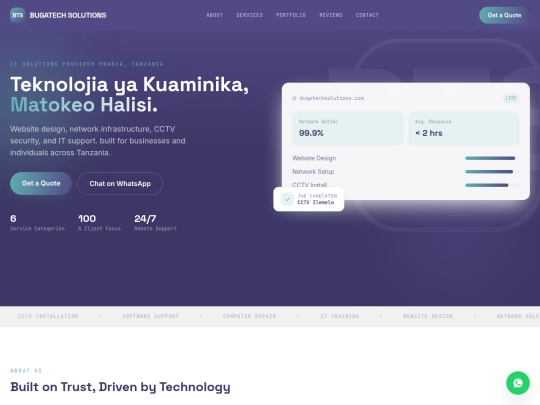This screenshot has width=540, height=405.
Task: Click the About Us section label
Action: [x=26, y=371]
